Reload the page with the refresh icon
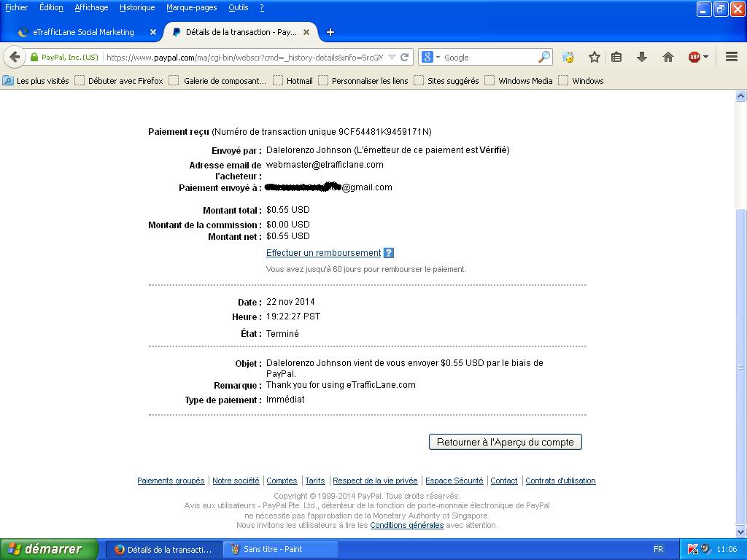The image size is (747, 560). click(x=404, y=57)
